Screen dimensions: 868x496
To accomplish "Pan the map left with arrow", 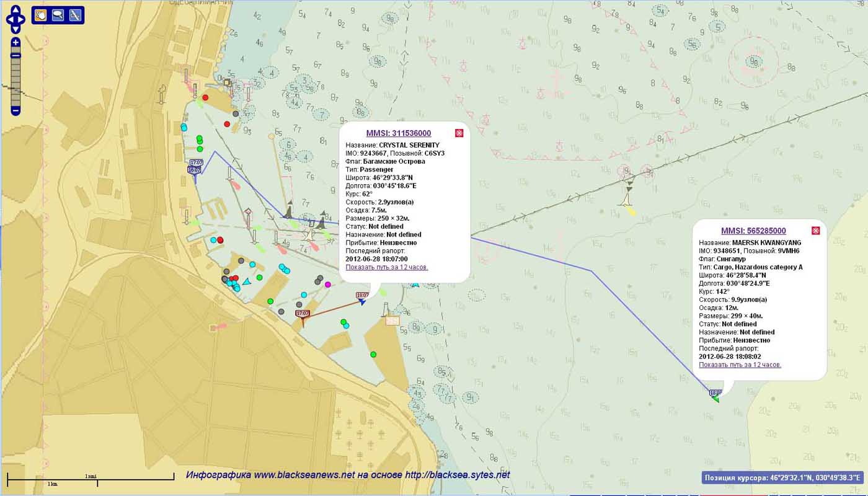I will coord(9,19).
